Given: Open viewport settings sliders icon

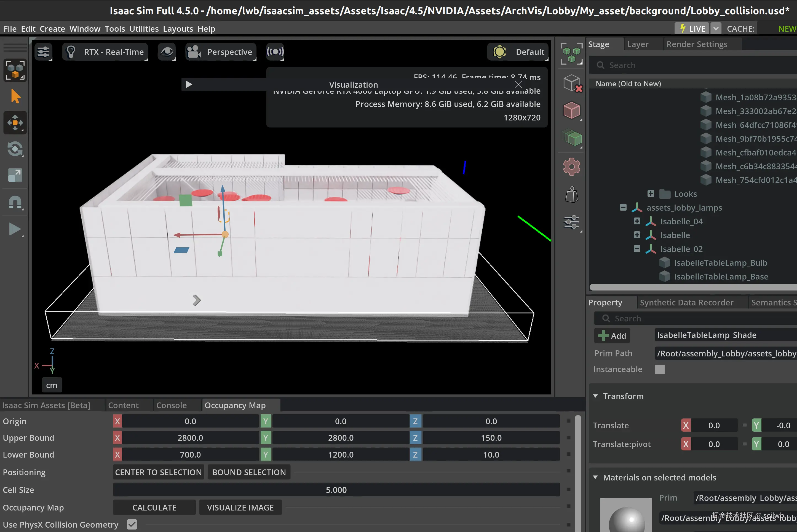Looking at the screenshot, I should coord(44,52).
